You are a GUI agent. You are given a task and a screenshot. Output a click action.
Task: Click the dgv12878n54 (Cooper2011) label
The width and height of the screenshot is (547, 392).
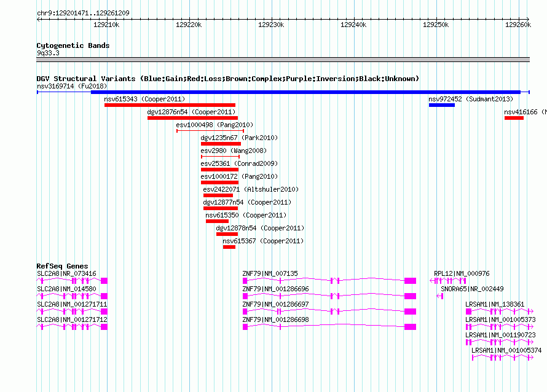tap(260, 228)
